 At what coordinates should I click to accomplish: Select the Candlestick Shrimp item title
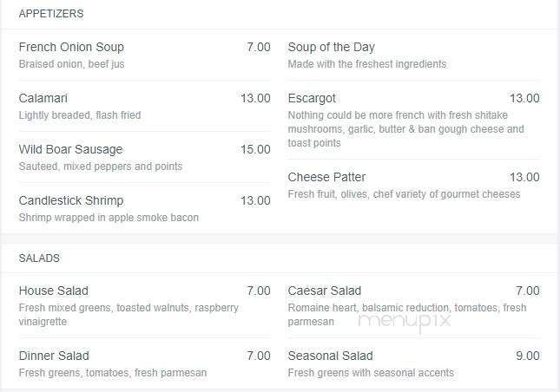tap(70, 201)
